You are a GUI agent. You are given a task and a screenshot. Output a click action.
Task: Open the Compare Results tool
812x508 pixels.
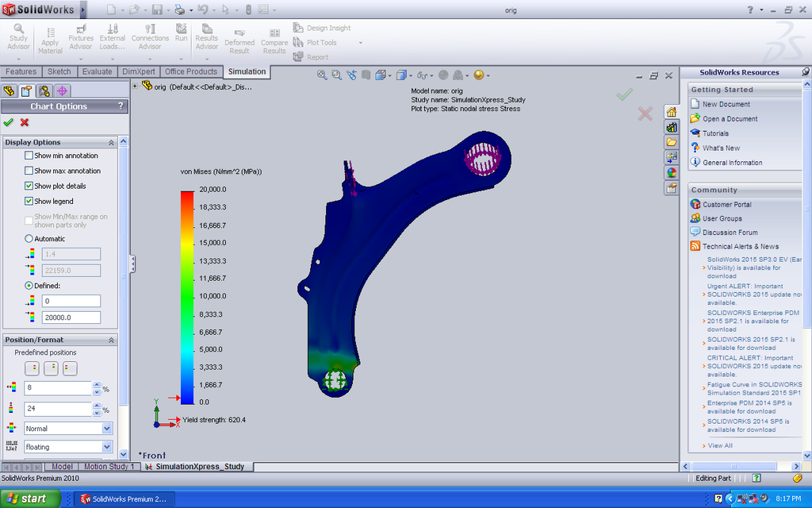[274, 41]
